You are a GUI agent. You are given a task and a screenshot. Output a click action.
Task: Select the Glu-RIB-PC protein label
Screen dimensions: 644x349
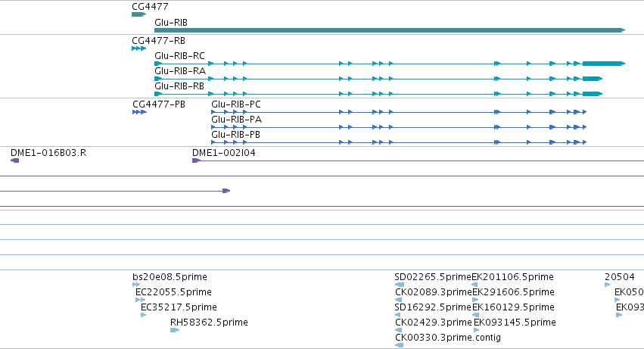(x=236, y=104)
